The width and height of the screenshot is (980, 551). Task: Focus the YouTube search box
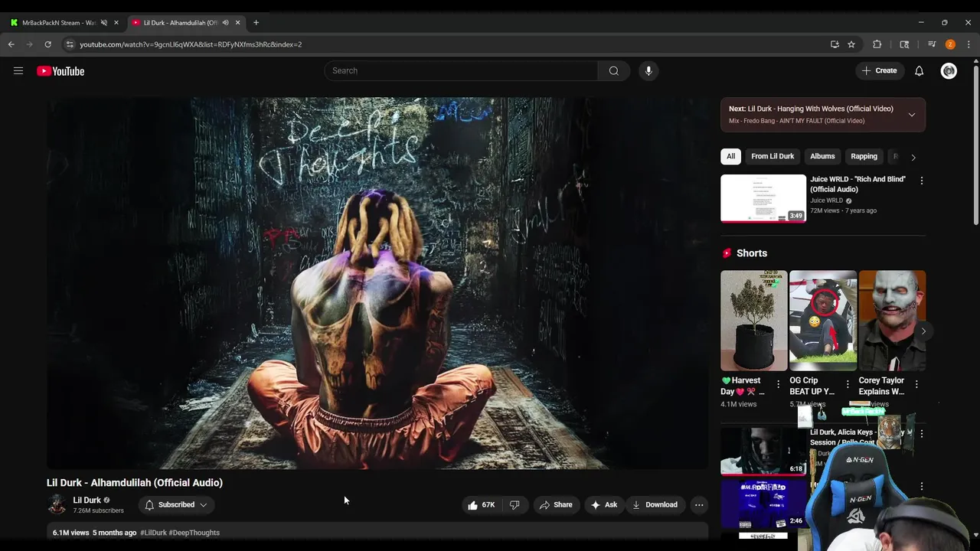pyautogui.click(x=461, y=71)
